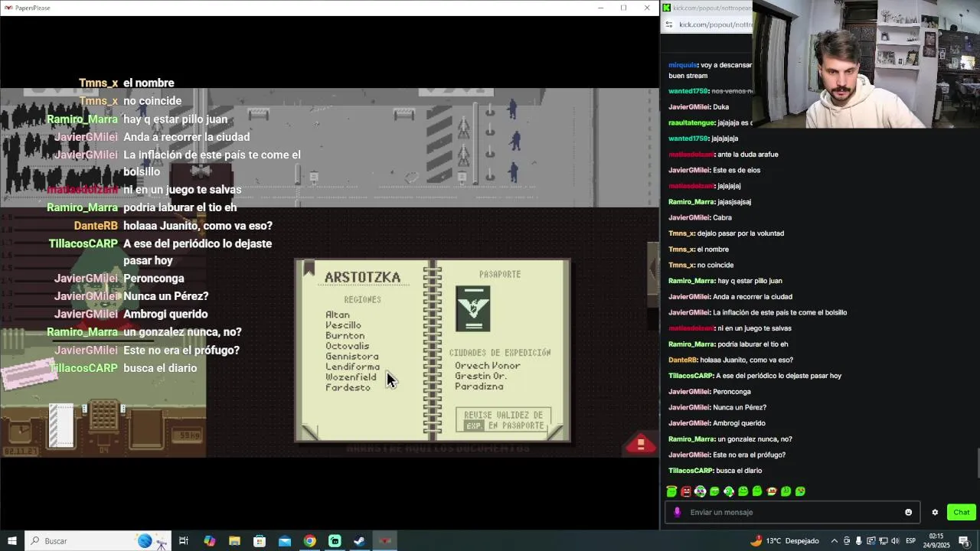Select region 'Burnton' in rulebook
The width and height of the screenshot is (980, 551).
(x=345, y=335)
